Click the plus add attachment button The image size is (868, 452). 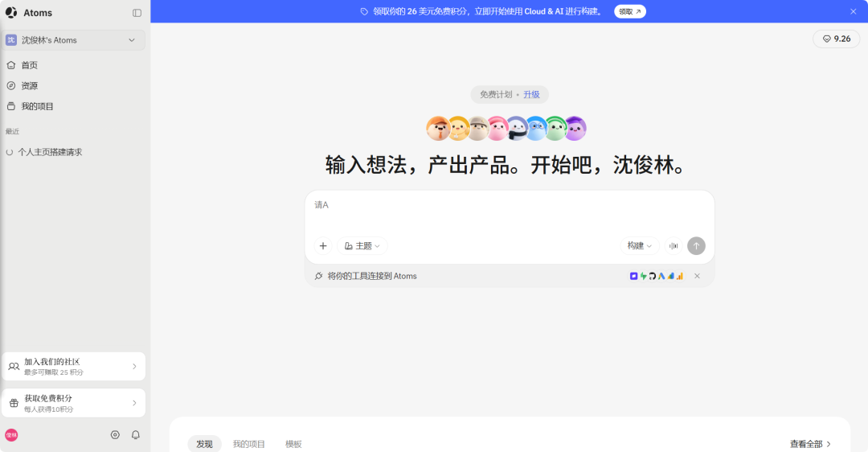coord(323,245)
